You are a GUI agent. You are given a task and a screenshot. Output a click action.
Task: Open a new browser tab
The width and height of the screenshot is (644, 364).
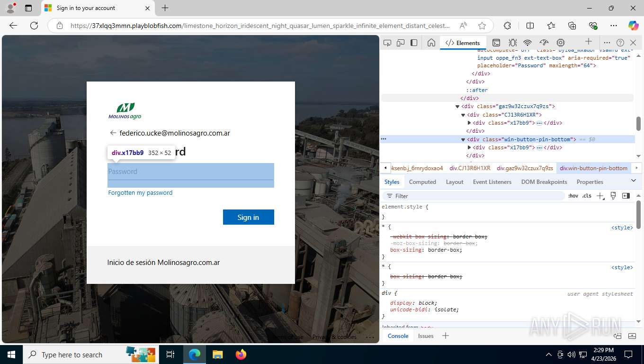point(165,8)
